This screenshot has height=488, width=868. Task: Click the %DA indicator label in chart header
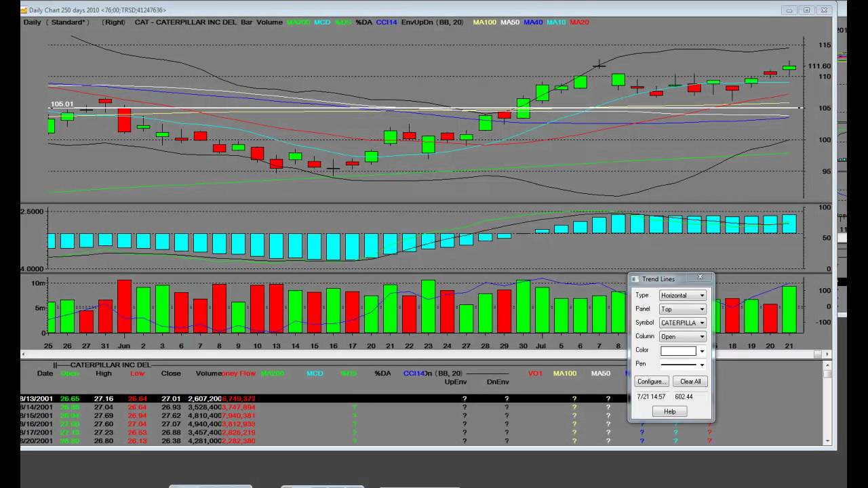(364, 22)
